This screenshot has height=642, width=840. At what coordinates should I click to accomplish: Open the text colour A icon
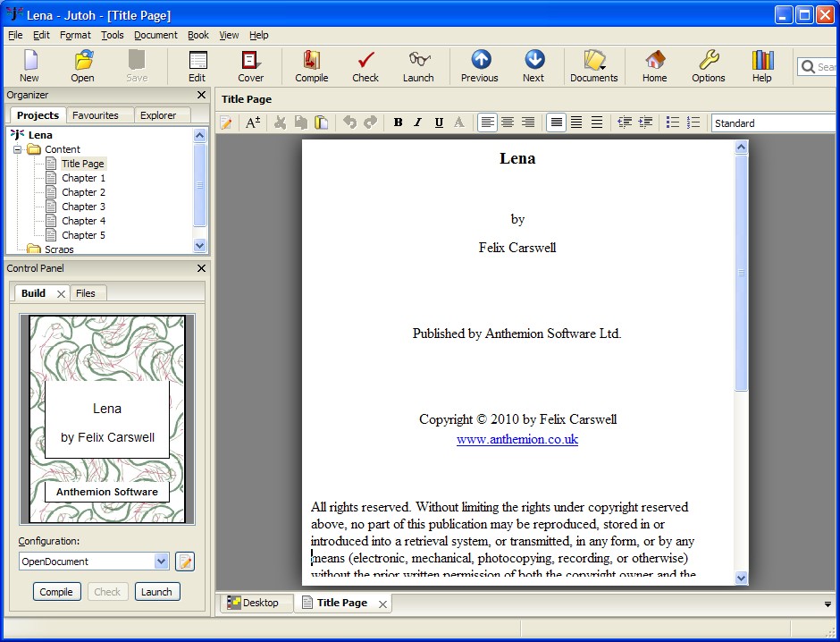point(459,122)
